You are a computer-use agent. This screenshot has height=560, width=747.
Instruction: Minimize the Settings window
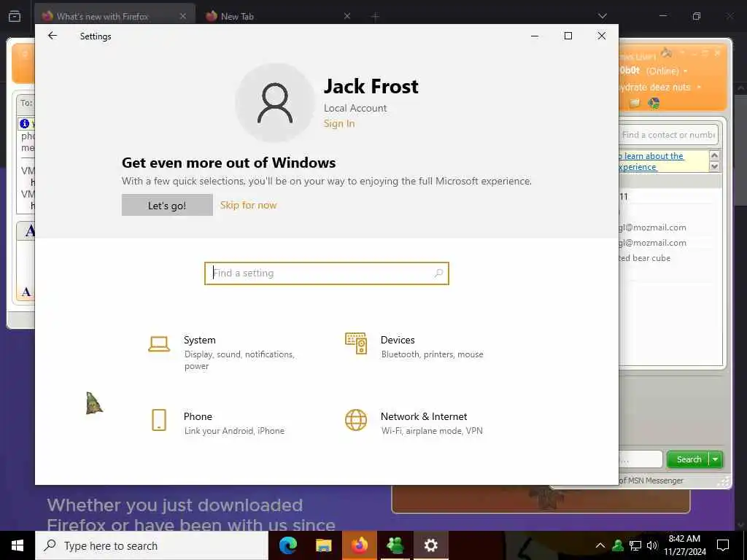pos(535,36)
